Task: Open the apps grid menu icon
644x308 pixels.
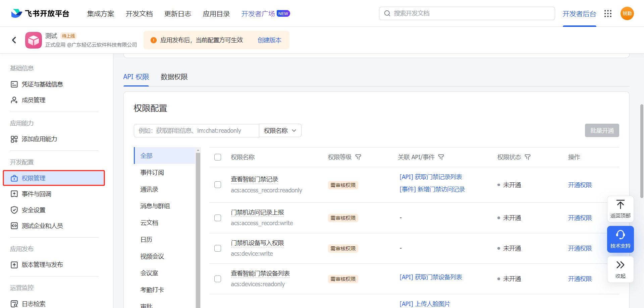Action: [608, 13]
